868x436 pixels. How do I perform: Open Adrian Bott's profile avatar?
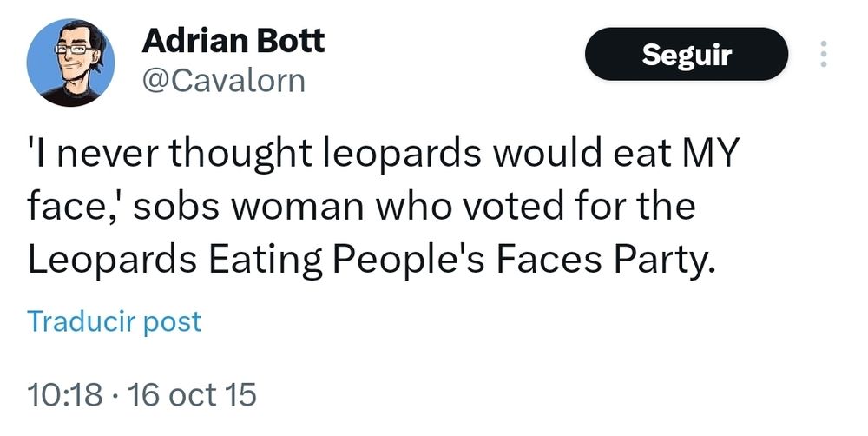(x=70, y=63)
